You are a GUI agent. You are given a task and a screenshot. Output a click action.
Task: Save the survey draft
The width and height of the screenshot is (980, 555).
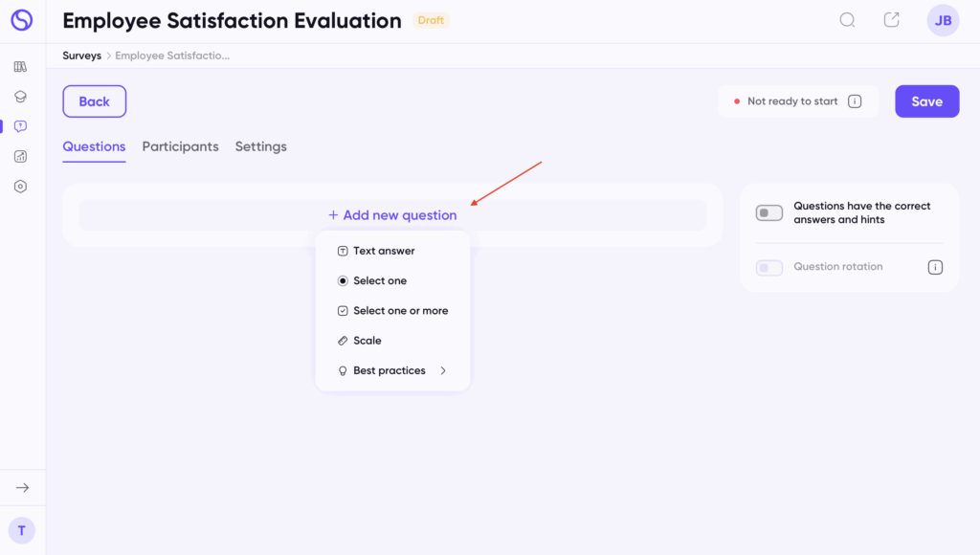click(926, 101)
